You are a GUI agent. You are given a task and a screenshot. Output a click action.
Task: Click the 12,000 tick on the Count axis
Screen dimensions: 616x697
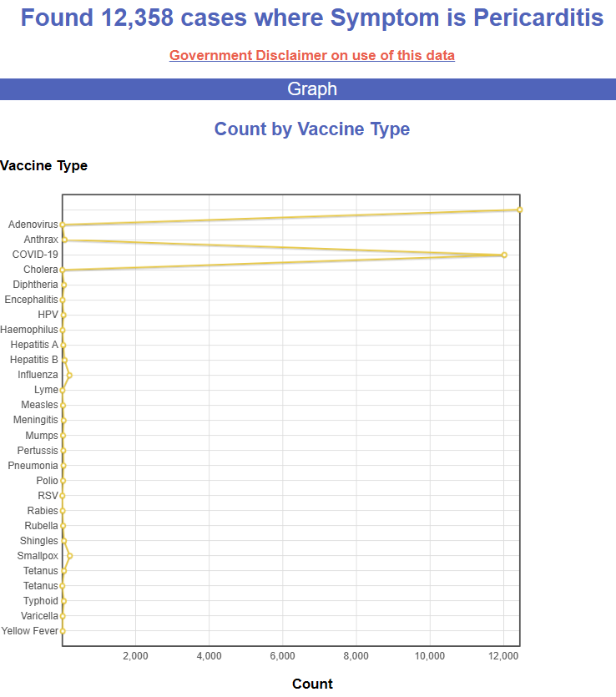point(503,656)
